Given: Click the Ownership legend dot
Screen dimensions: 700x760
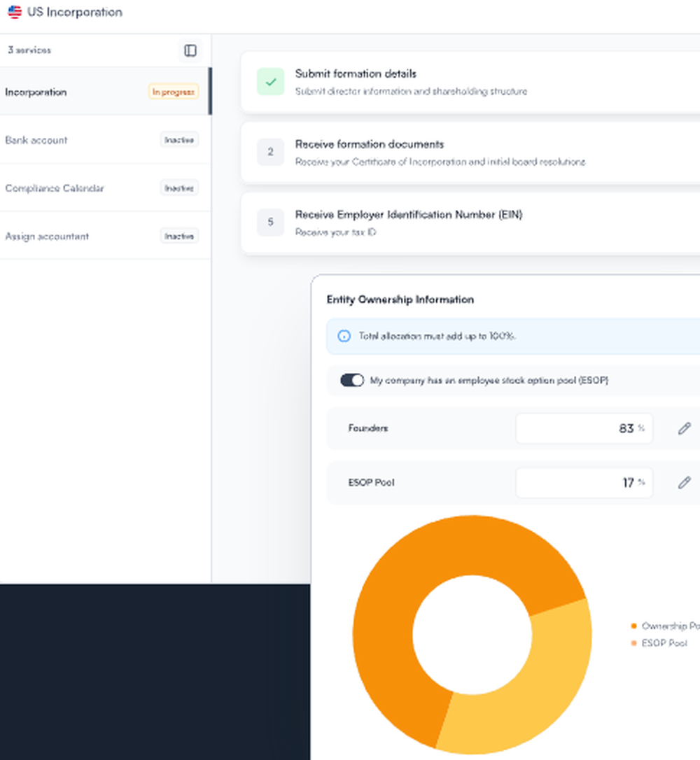Looking at the screenshot, I should pos(633,626).
